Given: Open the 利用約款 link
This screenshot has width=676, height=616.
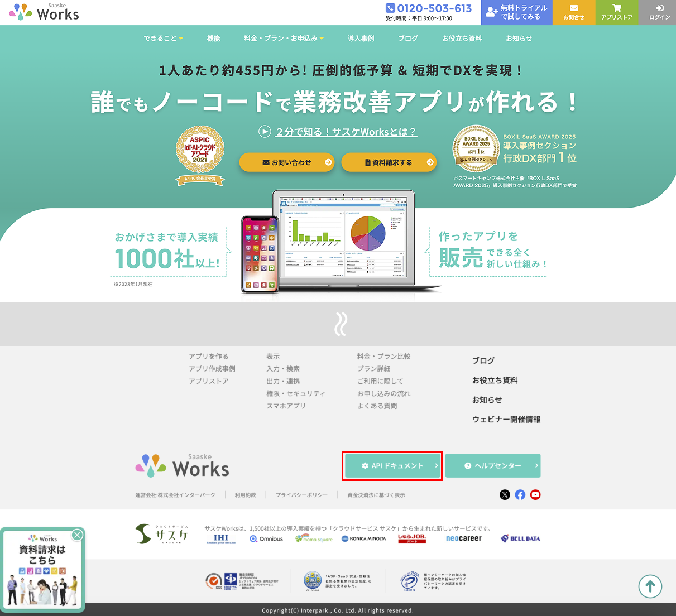Looking at the screenshot, I should (246, 495).
